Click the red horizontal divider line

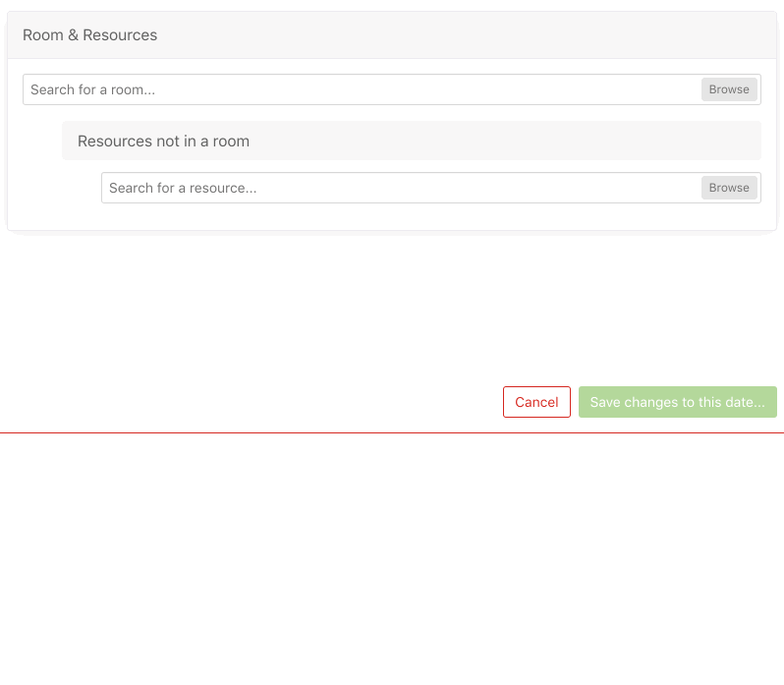click(x=391, y=432)
